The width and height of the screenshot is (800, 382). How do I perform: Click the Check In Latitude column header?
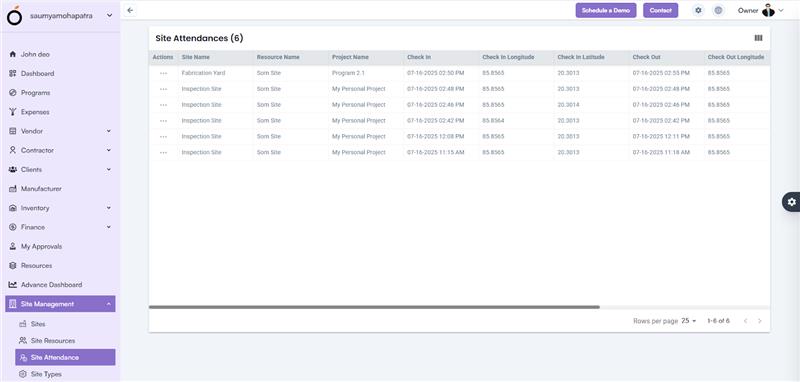click(581, 57)
